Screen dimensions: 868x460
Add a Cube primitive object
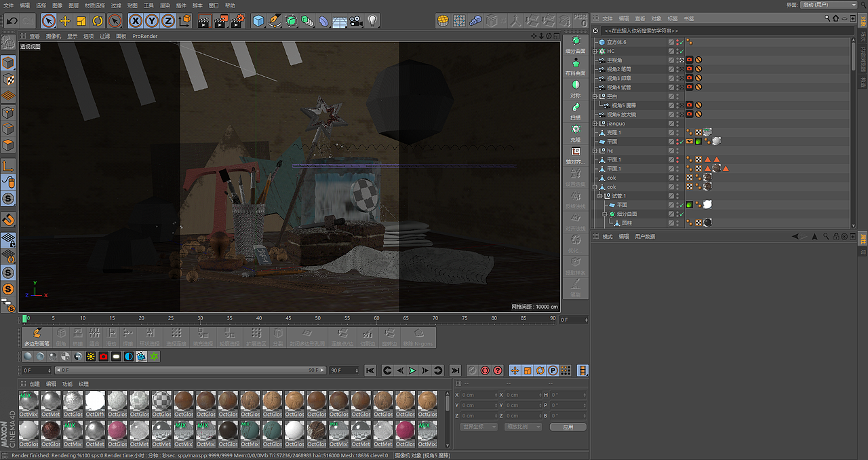pyautogui.click(x=258, y=21)
